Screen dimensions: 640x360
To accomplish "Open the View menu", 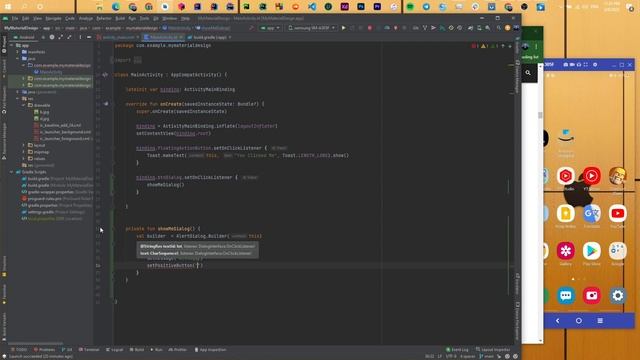I will click(38, 18).
